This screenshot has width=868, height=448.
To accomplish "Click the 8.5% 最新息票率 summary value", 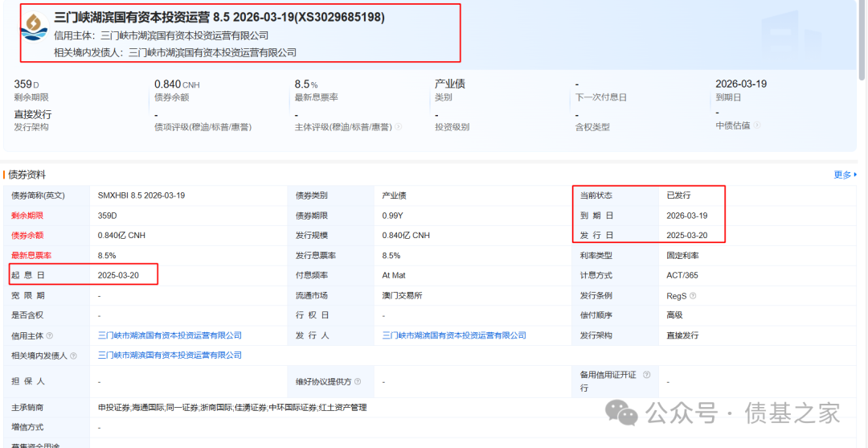I will (x=306, y=84).
